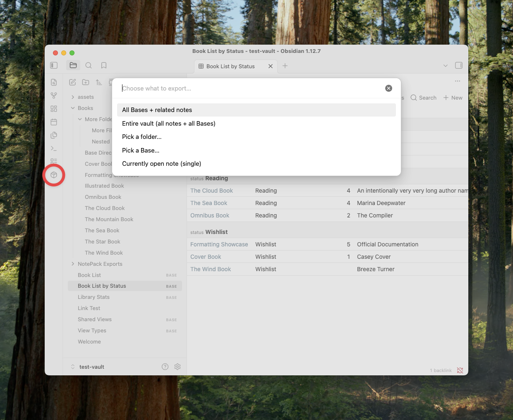Choose Pick a folder... option

pos(256,137)
